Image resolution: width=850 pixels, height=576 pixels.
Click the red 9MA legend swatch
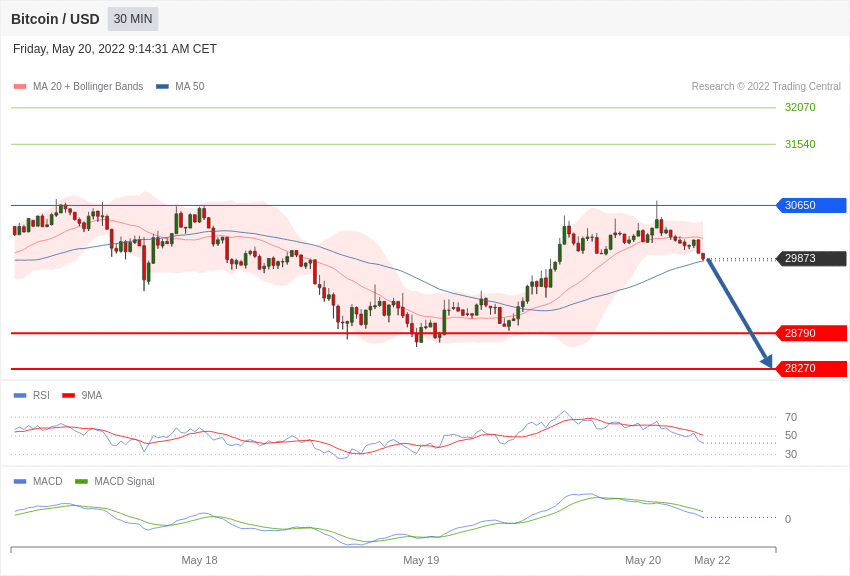(68, 396)
